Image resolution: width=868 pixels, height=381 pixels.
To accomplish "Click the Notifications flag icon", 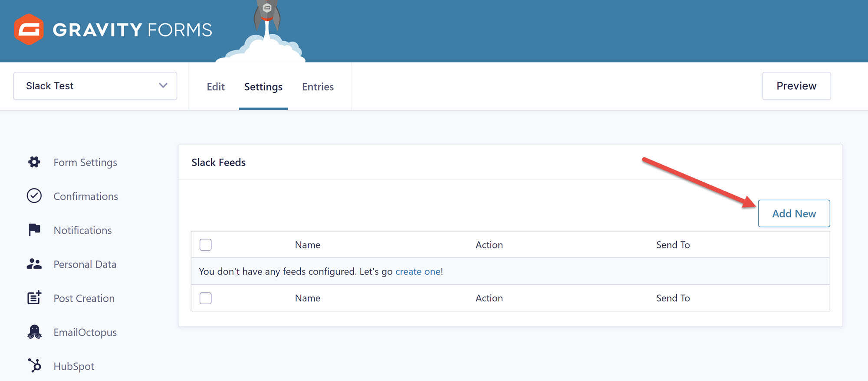I will pyautogui.click(x=34, y=230).
